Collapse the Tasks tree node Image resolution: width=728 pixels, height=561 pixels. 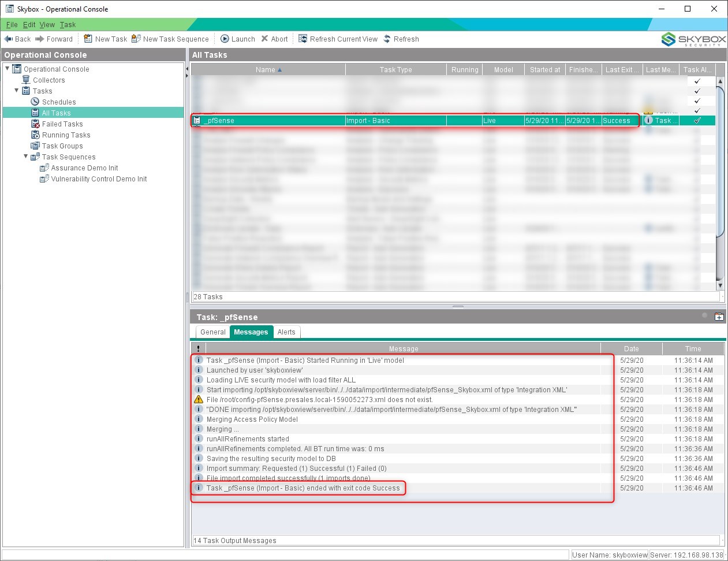[17, 91]
